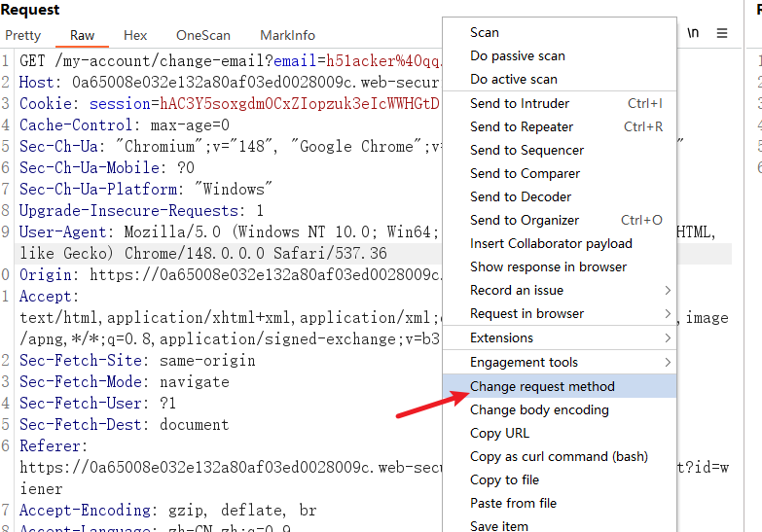Select Send to Organizer

(560, 220)
